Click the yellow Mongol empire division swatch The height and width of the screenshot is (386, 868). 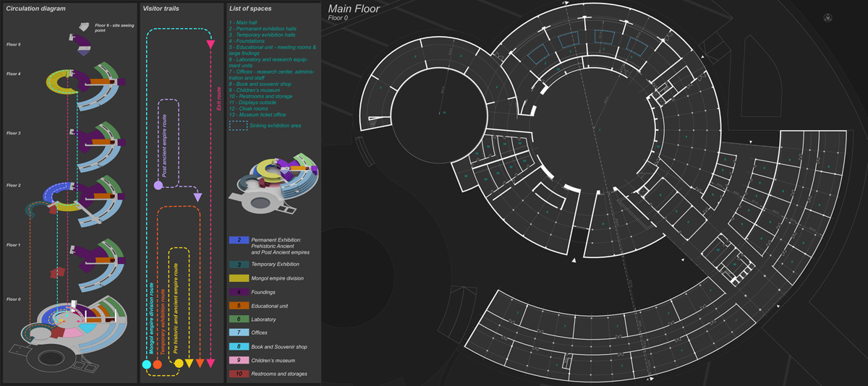(239, 278)
